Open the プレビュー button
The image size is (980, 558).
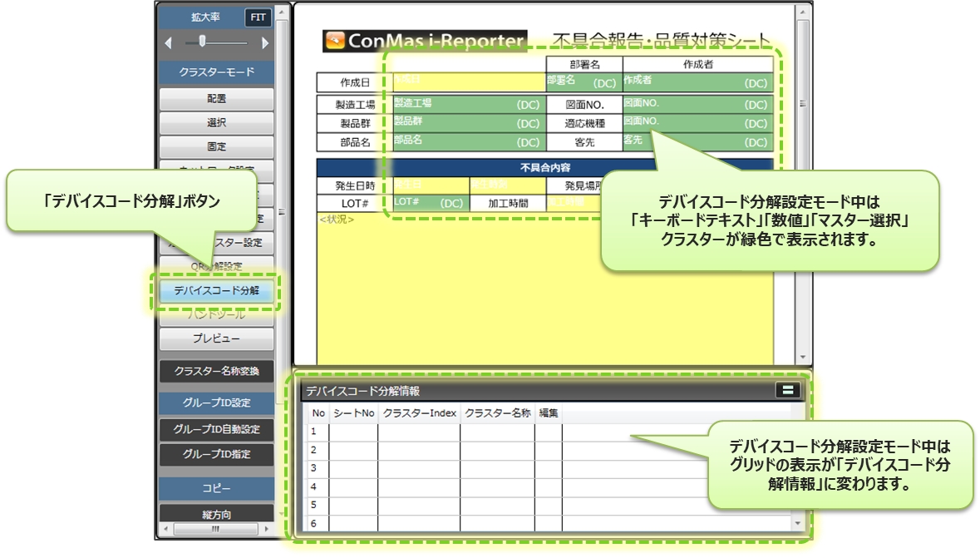pyautogui.click(x=216, y=338)
